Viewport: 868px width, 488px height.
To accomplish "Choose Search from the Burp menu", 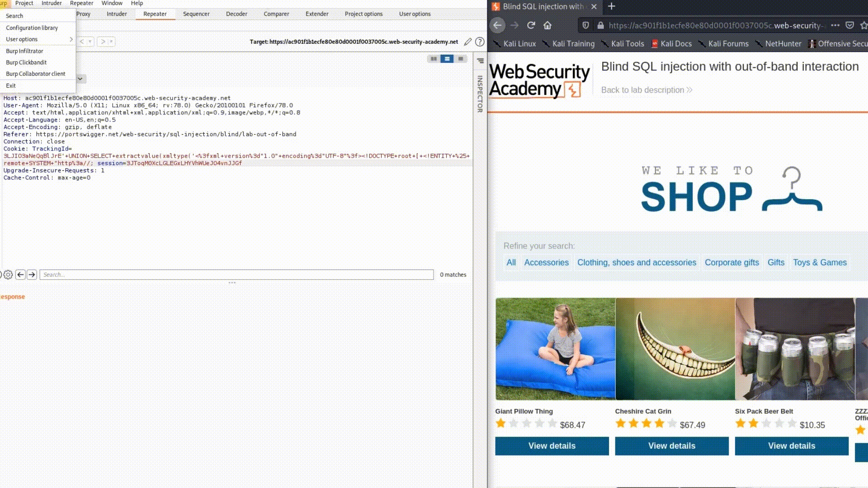I will coord(38,16).
